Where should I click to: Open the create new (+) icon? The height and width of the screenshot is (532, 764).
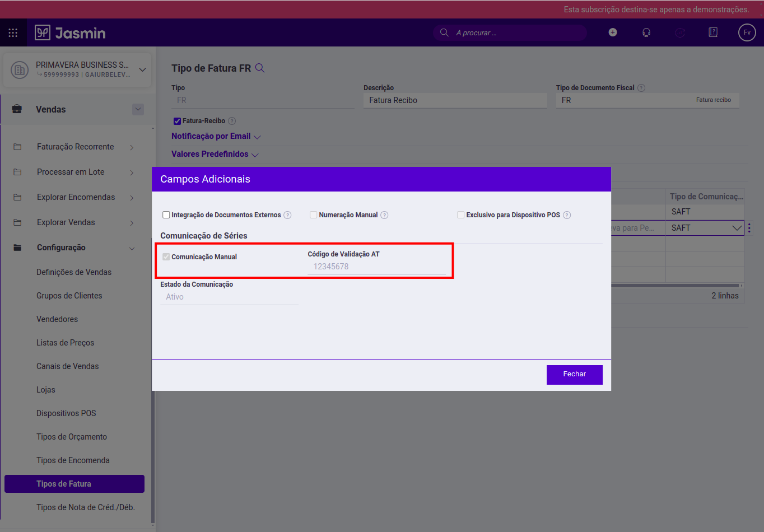(x=612, y=32)
